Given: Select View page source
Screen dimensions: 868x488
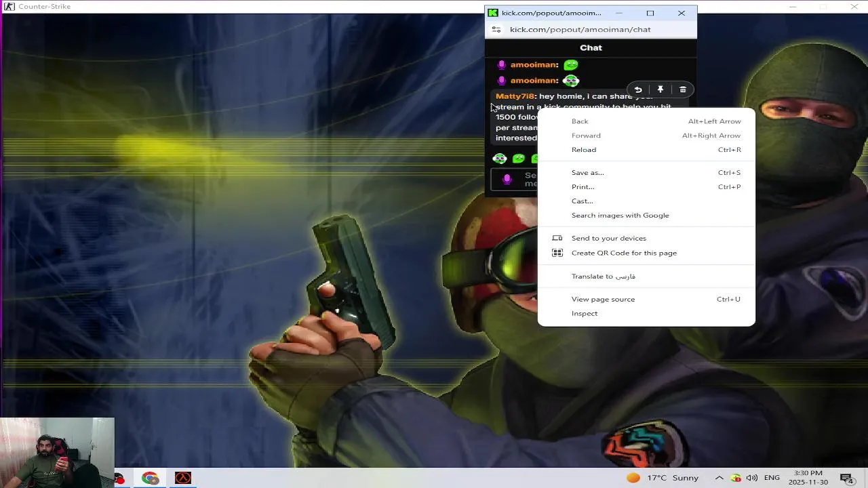Looking at the screenshot, I should [x=646, y=300].
